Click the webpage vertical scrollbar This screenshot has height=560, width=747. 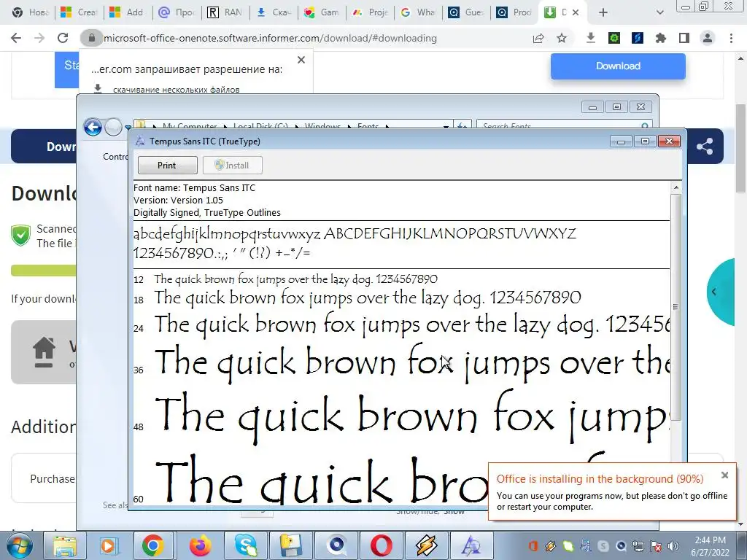pyautogui.click(x=741, y=147)
